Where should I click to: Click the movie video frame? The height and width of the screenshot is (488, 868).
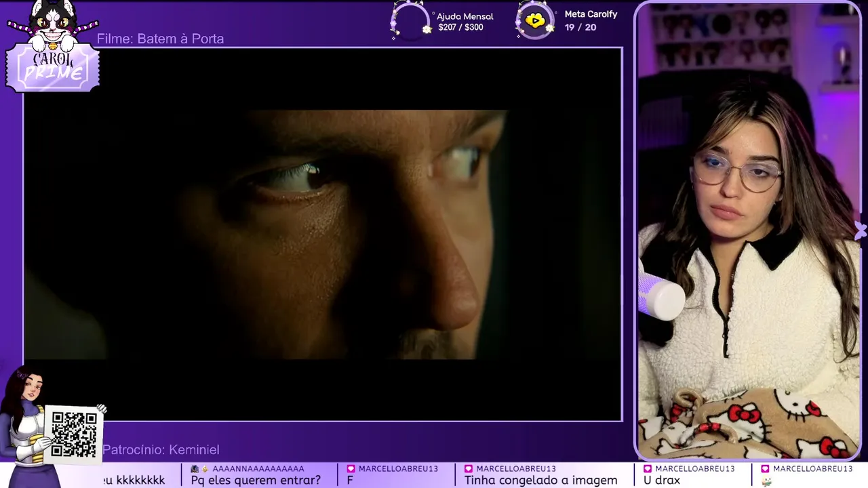tap(323, 235)
